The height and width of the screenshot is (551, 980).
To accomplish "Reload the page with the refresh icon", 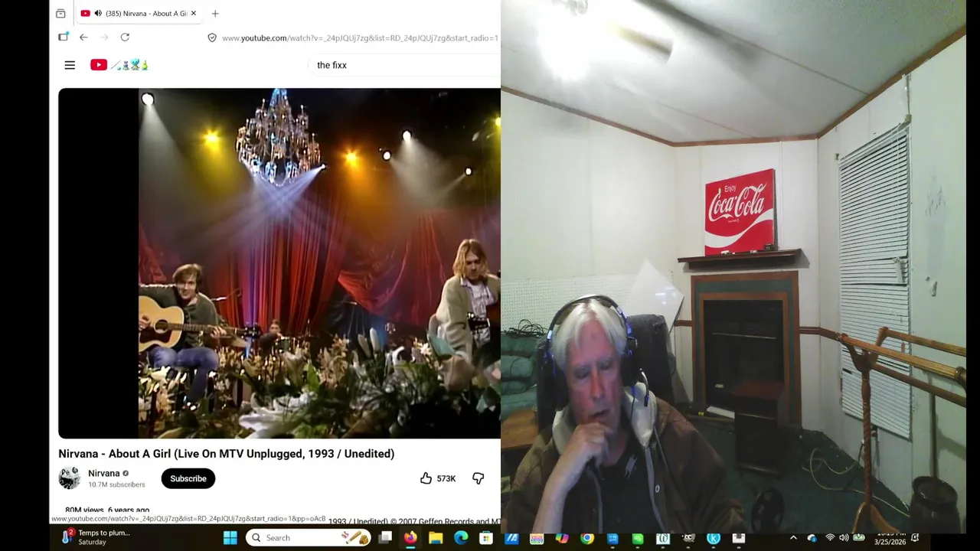I will click(x=125, y=37).
